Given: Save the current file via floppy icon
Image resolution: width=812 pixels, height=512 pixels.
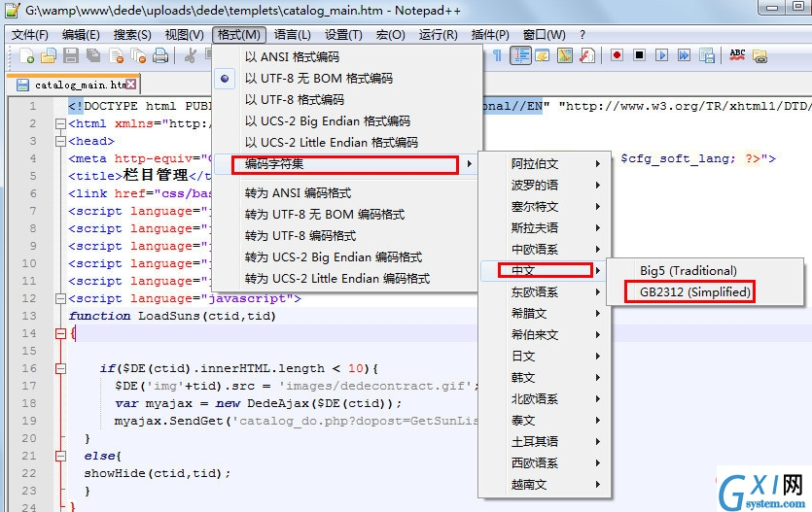Looking at the screenshot, I should click(x=71, y=55).
